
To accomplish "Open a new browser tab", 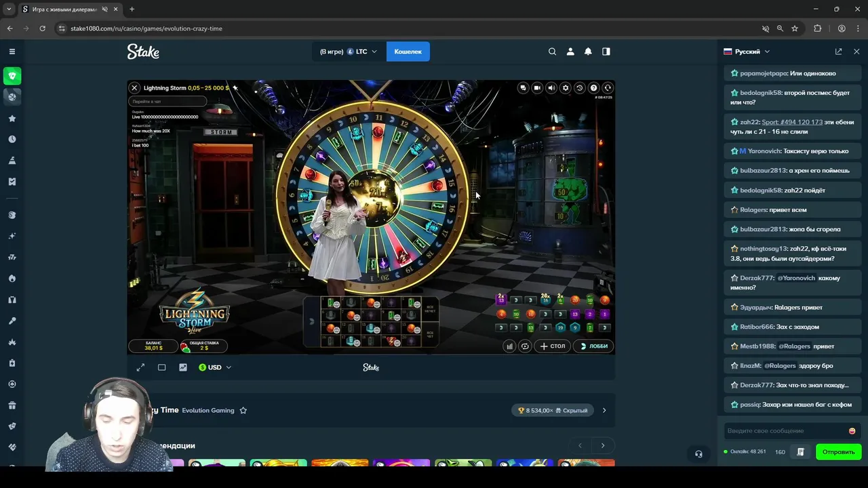I will coord(132,9).
